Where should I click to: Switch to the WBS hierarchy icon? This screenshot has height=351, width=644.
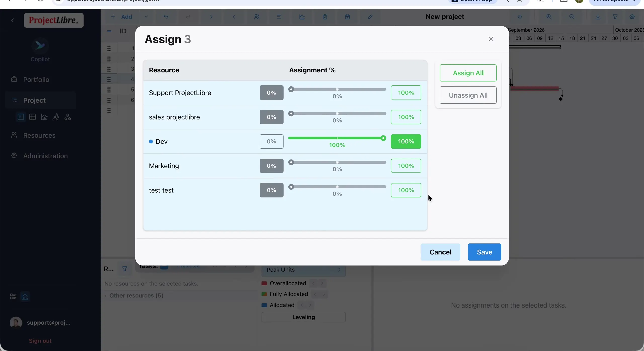pos(68,117)
